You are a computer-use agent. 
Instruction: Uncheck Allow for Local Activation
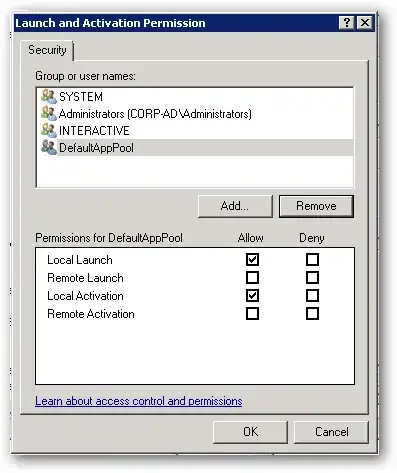click(x=252, y=295)
